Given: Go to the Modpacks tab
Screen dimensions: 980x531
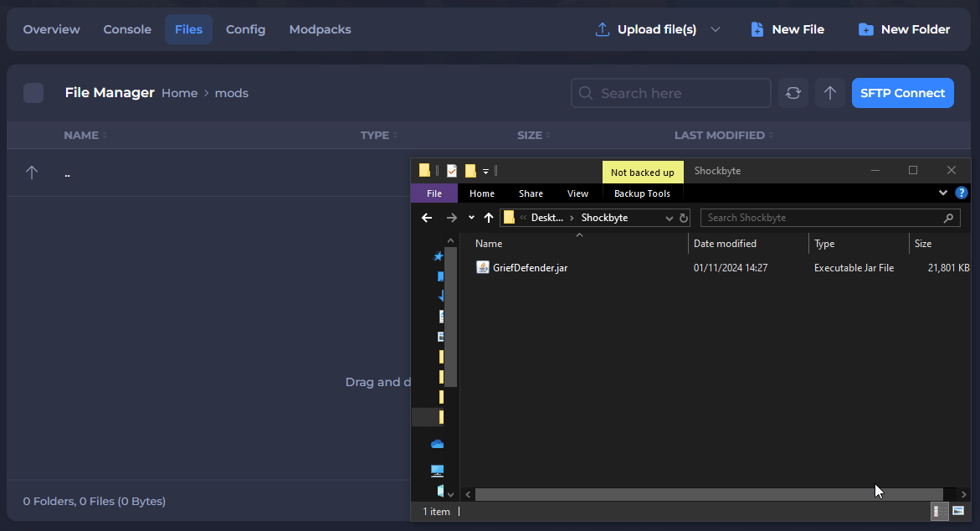Looking at the screenshot, I should [x=320, y=29].
